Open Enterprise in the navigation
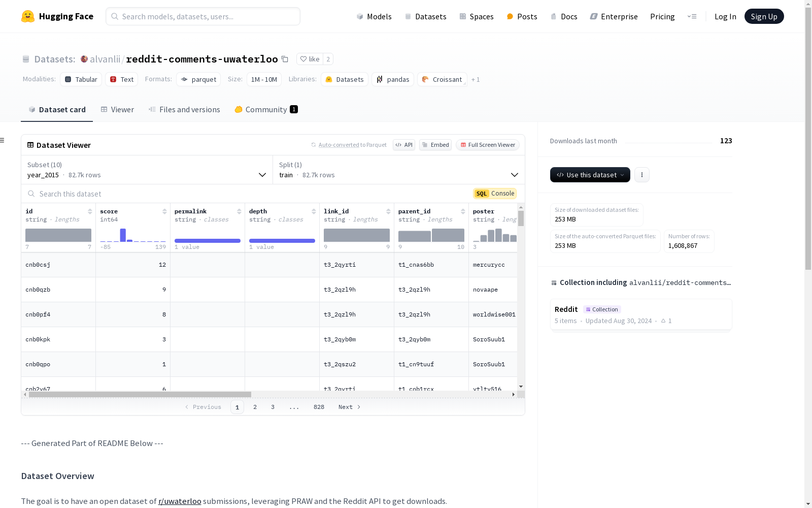Viewport: 812px width, 508px height. click(x=614, y=16)
